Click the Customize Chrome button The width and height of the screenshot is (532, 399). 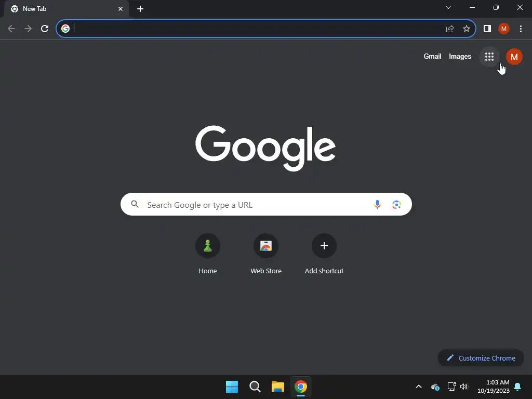pos(481,358)
